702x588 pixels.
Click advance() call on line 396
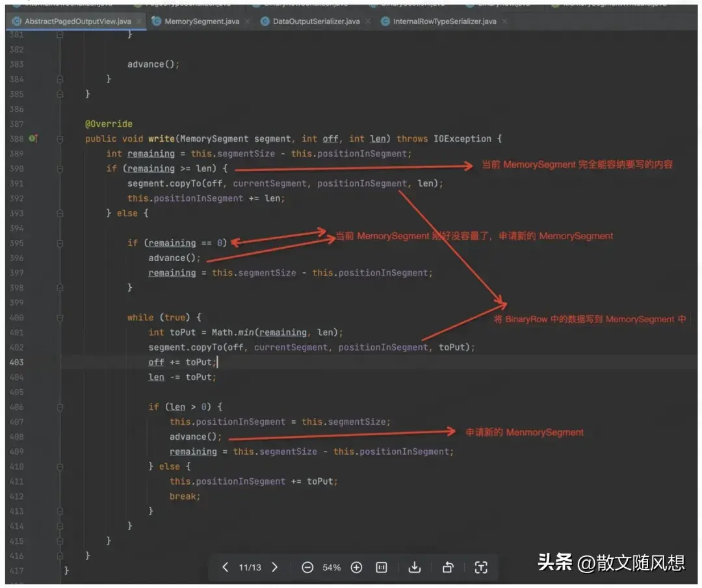click(174, 258)
